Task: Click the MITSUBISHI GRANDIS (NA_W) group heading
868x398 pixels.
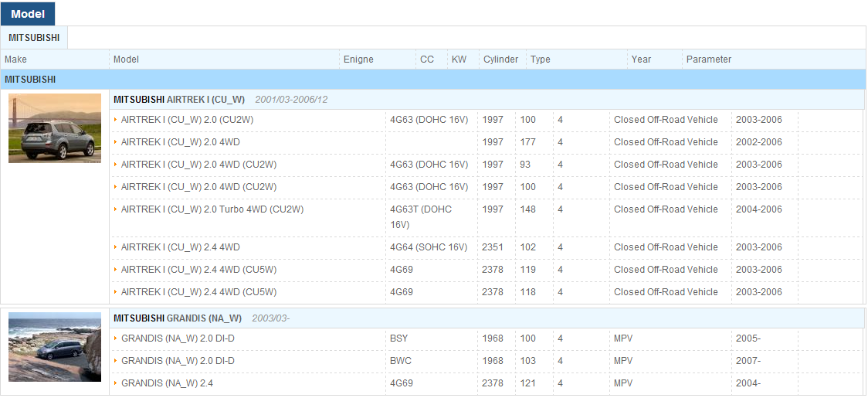Action: coord(177,318)
